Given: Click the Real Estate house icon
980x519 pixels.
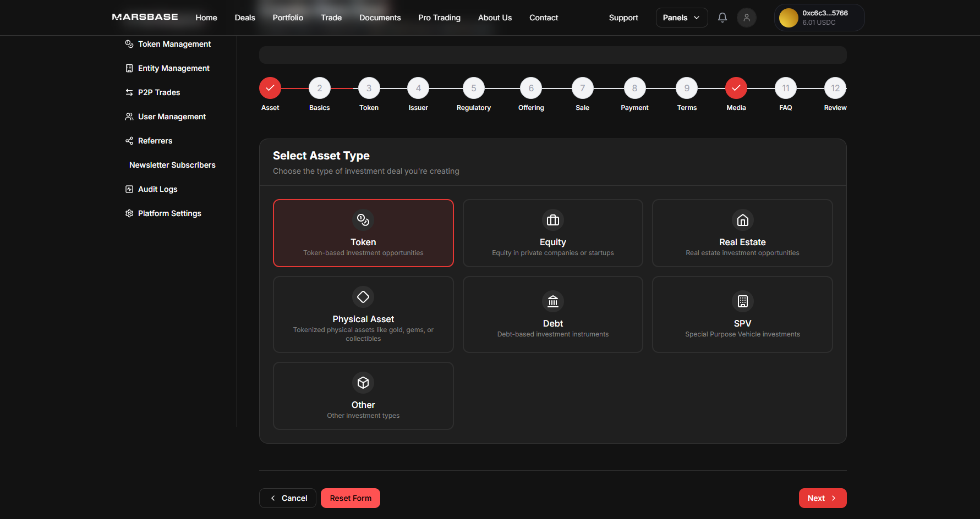Looking at the screenshot, I should click(742, 220).
